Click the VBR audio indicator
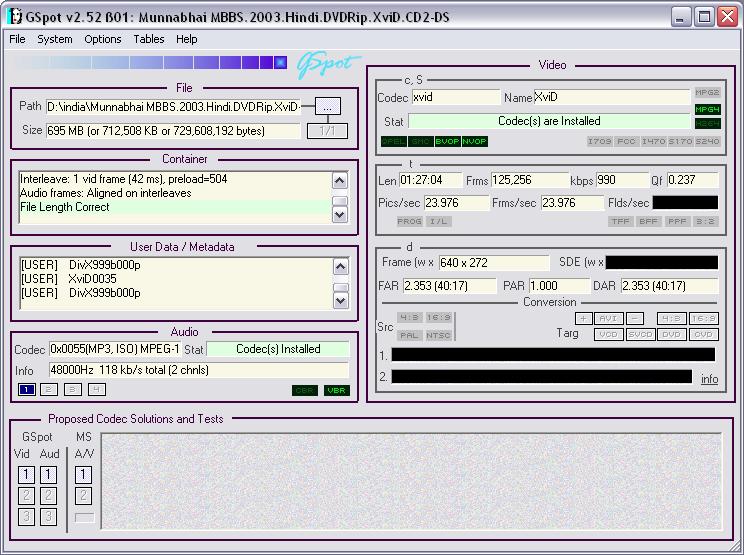Viewport: 744px width, 555px height. 336,390
